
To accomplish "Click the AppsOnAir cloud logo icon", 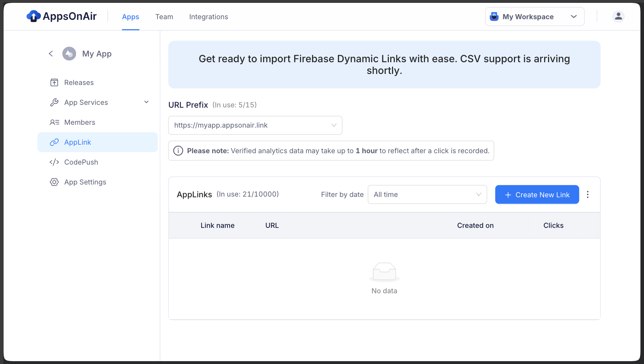I will (33, 16).
